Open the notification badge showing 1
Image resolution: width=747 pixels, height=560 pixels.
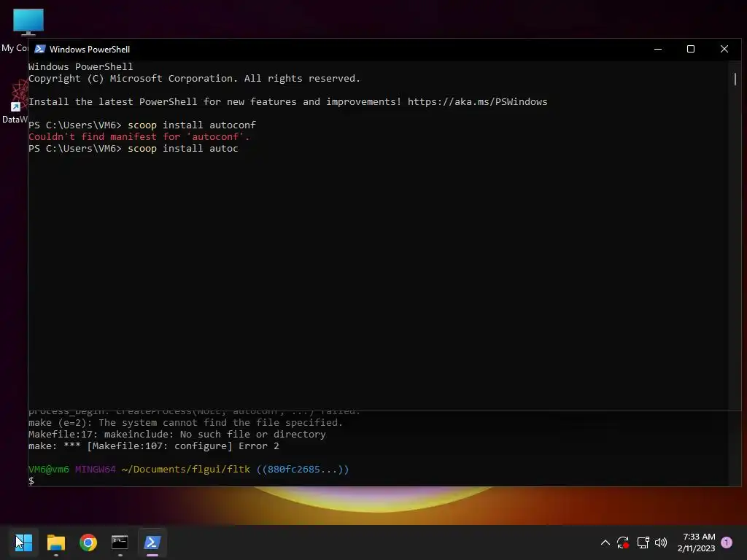pos(727,542)
